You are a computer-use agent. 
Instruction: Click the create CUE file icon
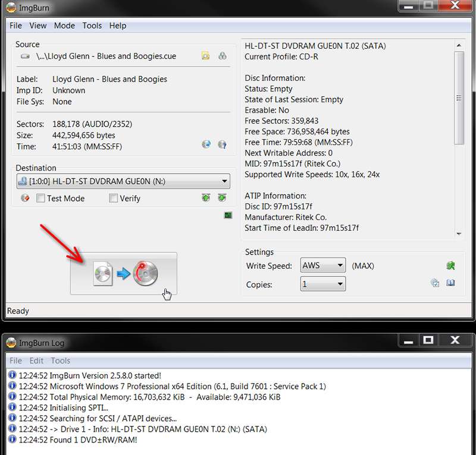click(222, 56)
